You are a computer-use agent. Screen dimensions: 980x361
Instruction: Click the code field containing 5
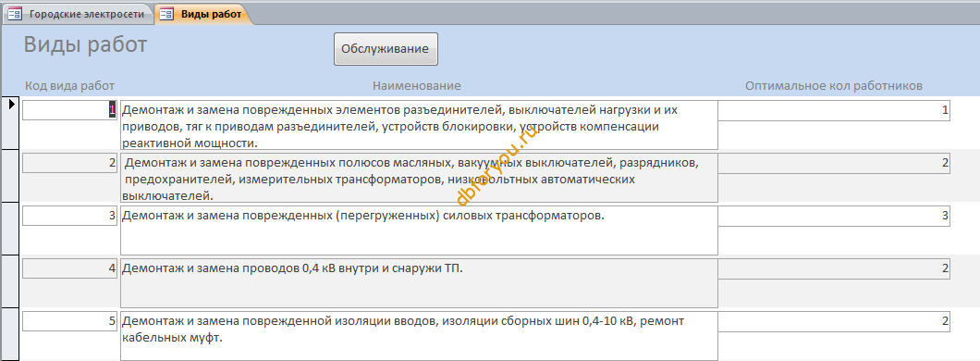[70, 321]
